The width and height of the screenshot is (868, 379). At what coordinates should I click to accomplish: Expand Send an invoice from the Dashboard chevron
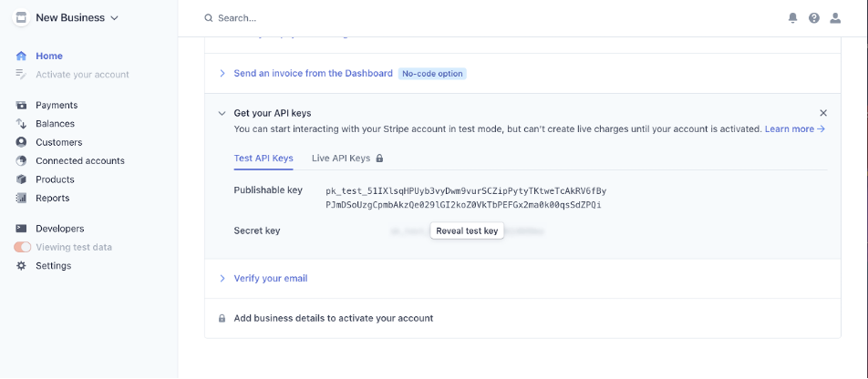coord(222,73)
